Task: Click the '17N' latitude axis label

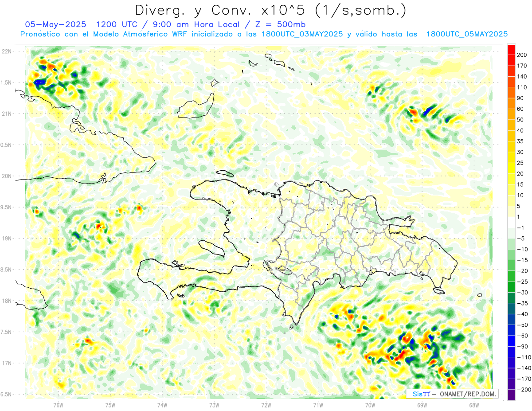Action: (7, 363)
